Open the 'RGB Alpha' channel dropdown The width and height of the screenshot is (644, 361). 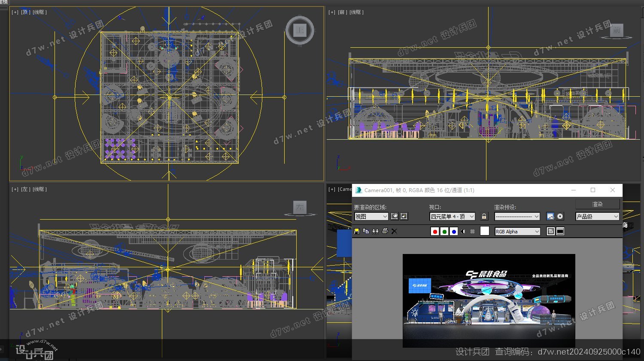(x=517, y=232)
